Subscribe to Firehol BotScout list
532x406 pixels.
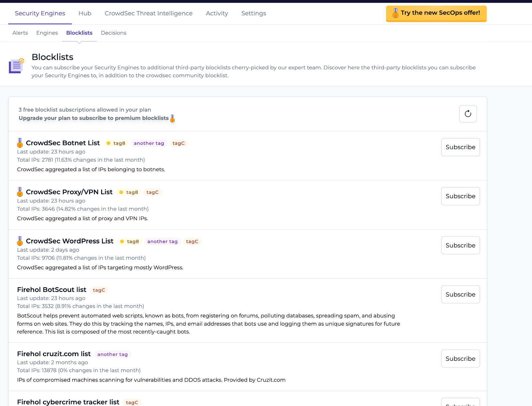(461, 294)
